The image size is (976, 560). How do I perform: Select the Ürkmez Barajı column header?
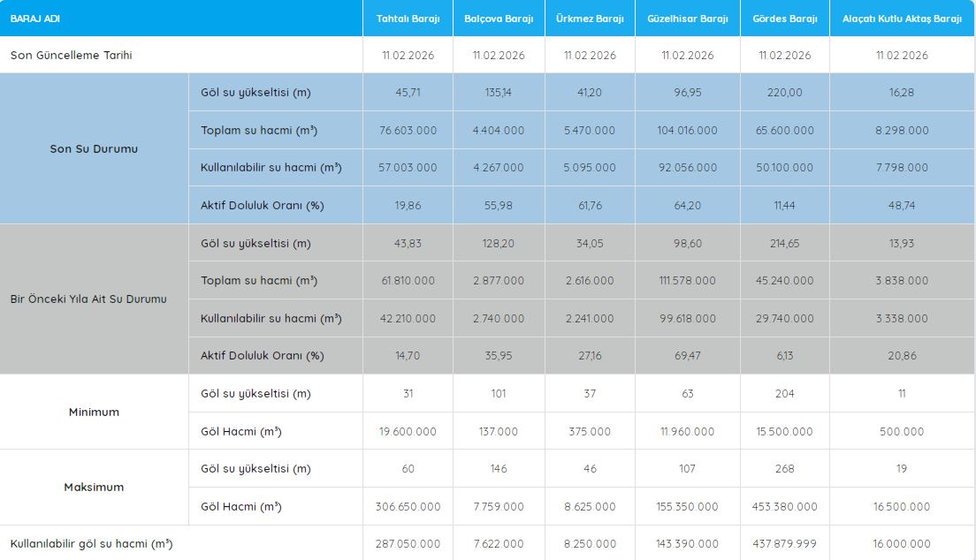(x=590, y=19)
